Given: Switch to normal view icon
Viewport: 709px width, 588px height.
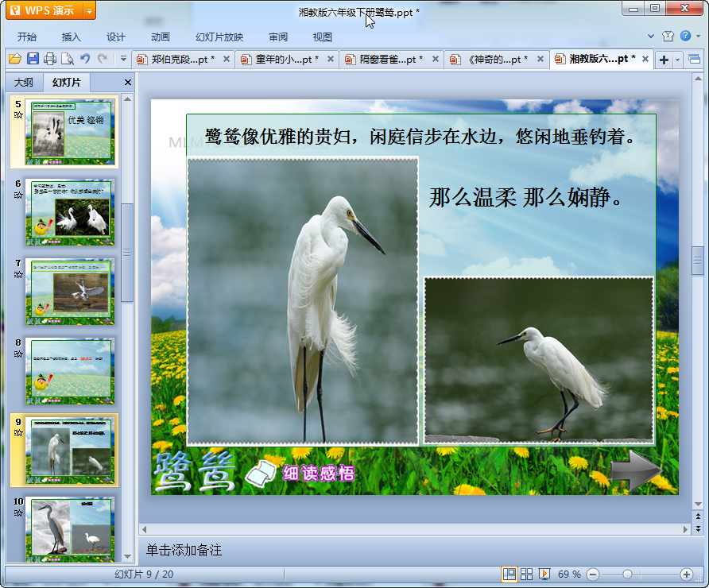Looking at the screenshot, I should pyautogui.click(x=509, y=574).
